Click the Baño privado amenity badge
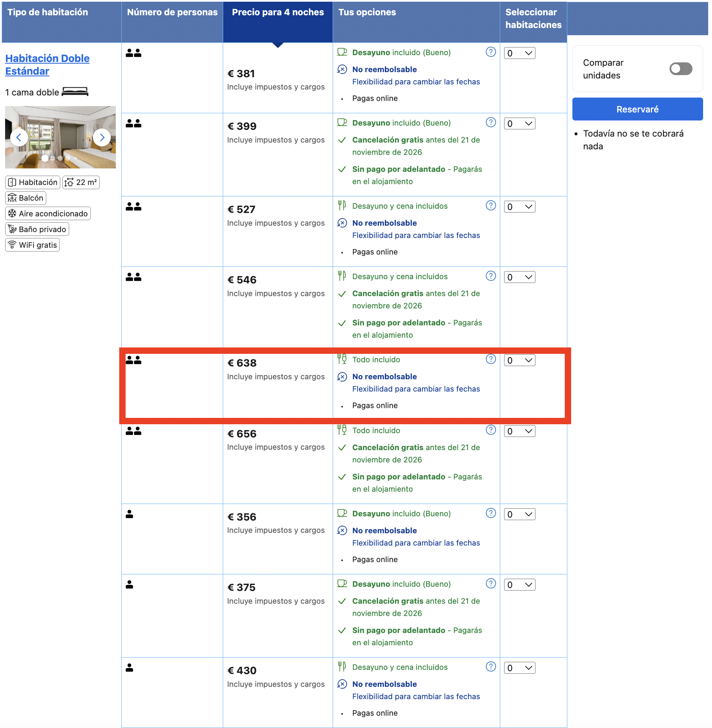 coord(37,230)
